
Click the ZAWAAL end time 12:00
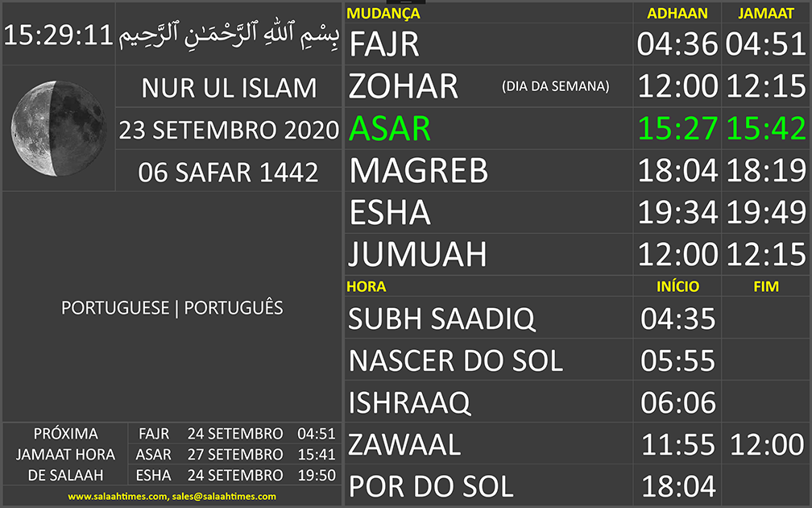[x=765, y=444]
